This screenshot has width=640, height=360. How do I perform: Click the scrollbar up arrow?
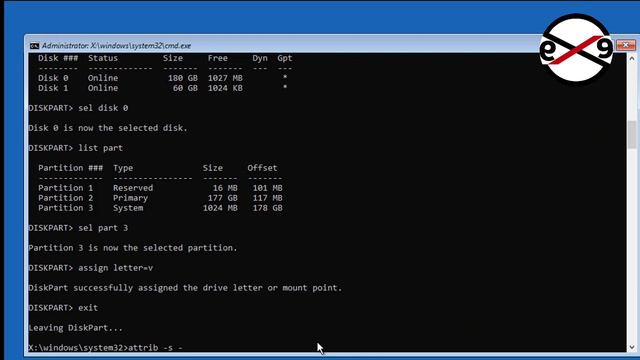632,58
